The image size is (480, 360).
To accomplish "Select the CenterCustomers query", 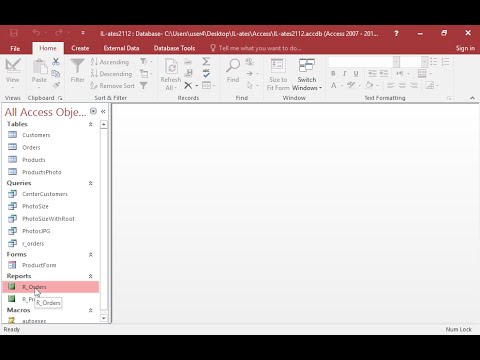I will point(51,194).
